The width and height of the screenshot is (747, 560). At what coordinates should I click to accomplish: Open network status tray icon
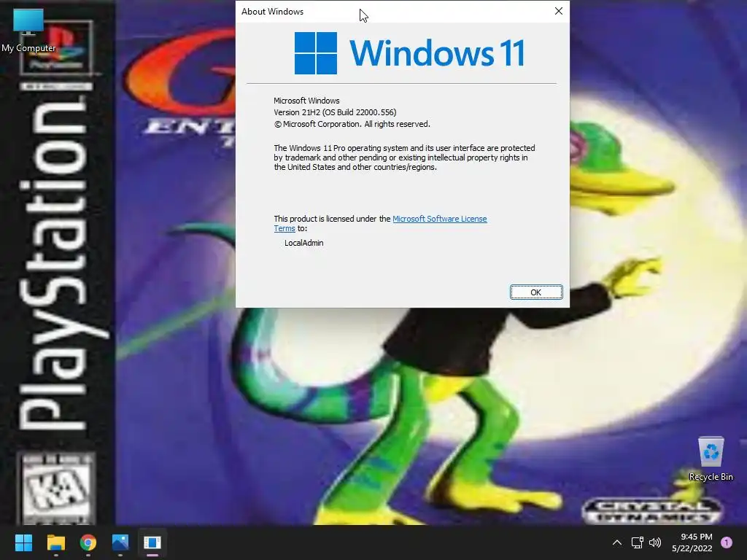click(x=637, y=542)
